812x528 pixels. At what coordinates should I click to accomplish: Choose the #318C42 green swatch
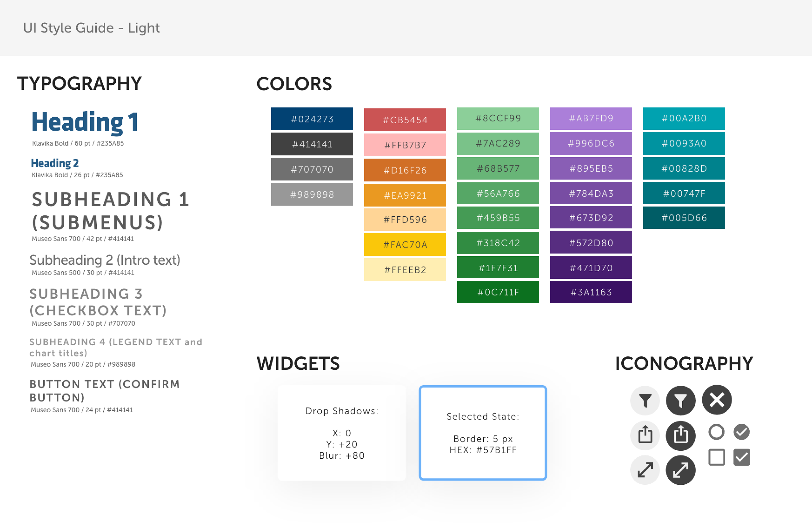pyautogui.click(x=498, y=243)
